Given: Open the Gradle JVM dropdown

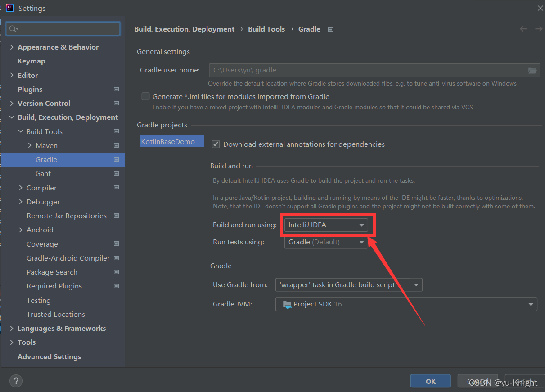Looking at the screenshot, I should click(406, 304).
